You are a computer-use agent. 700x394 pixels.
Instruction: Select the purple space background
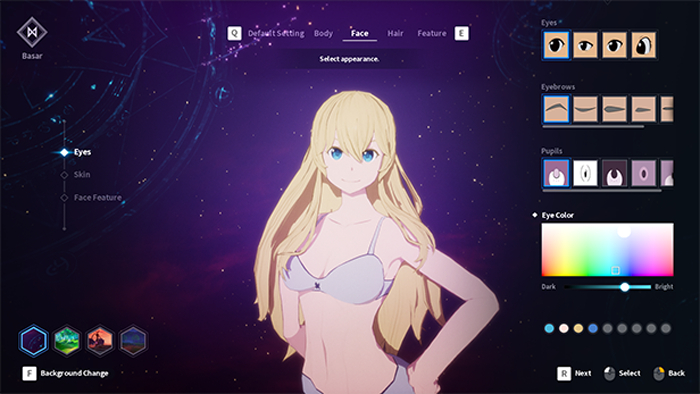point(33,340)
